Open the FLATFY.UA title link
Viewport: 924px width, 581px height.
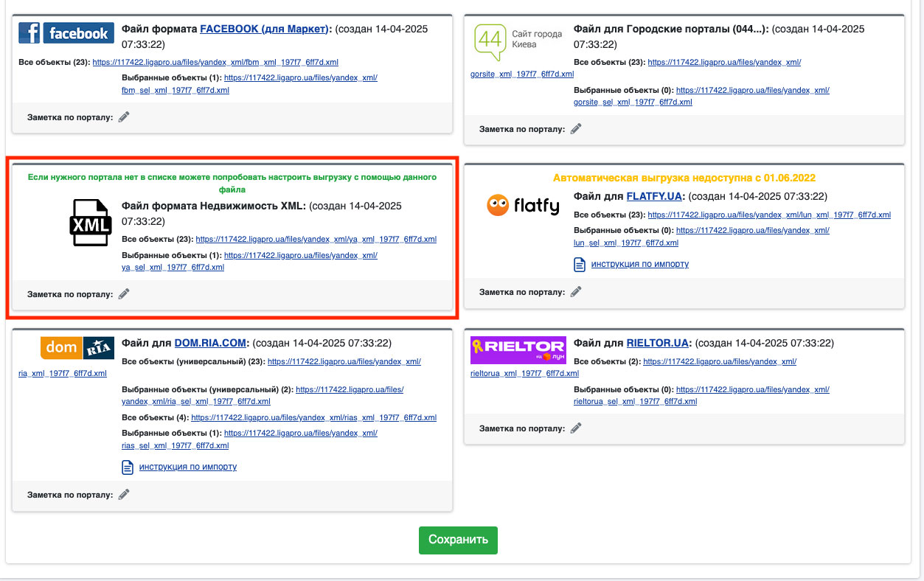point(655,197)
